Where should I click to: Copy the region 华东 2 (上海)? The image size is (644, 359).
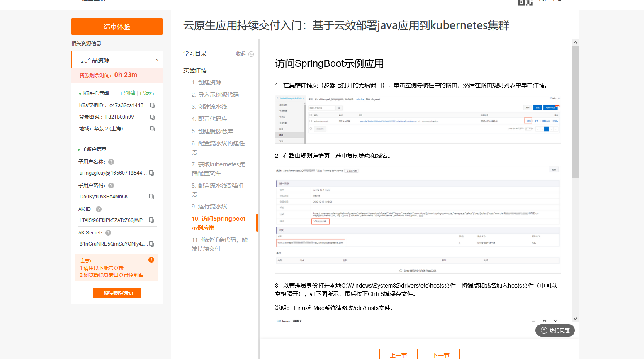(152, 129)
